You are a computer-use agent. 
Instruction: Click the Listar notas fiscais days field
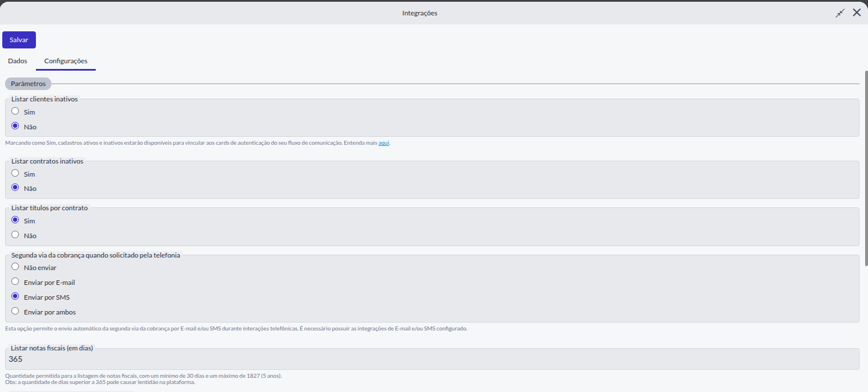point(432,359)
